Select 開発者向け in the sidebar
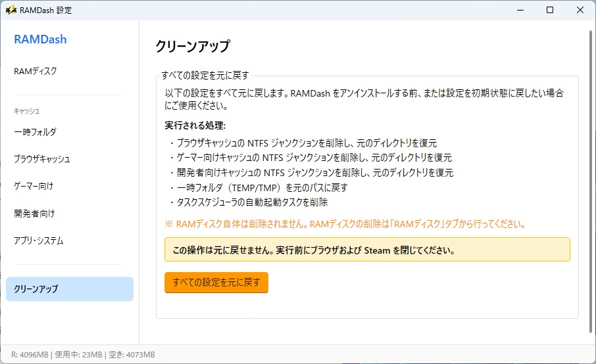Image resolution: width=596 pixels, height=364 pixels. 34,214
